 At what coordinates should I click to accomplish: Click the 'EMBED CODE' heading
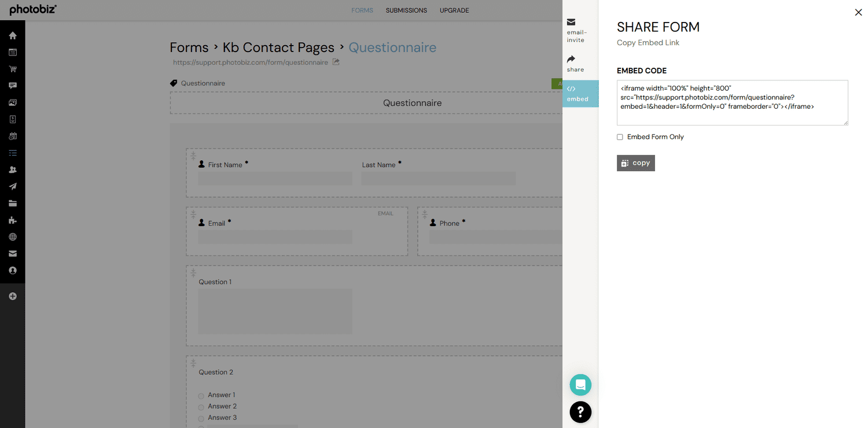[x=642, y=71]
